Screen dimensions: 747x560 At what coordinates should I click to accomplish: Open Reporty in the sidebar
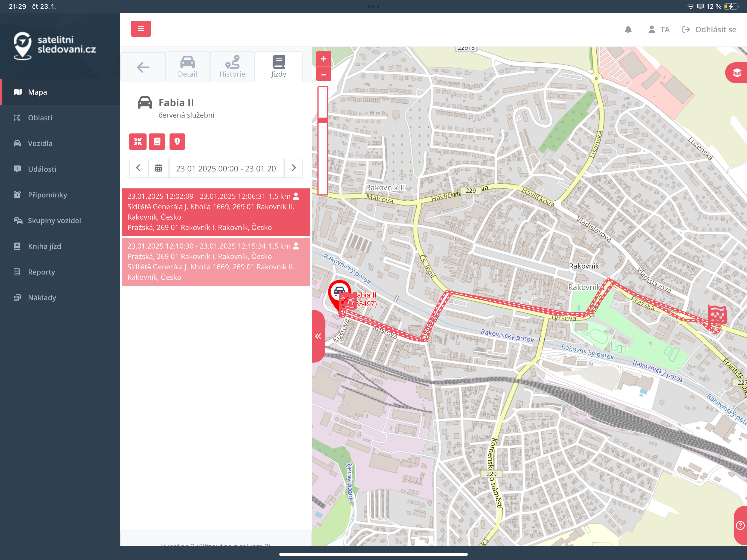pyautogui.click(x=60, y=272)
